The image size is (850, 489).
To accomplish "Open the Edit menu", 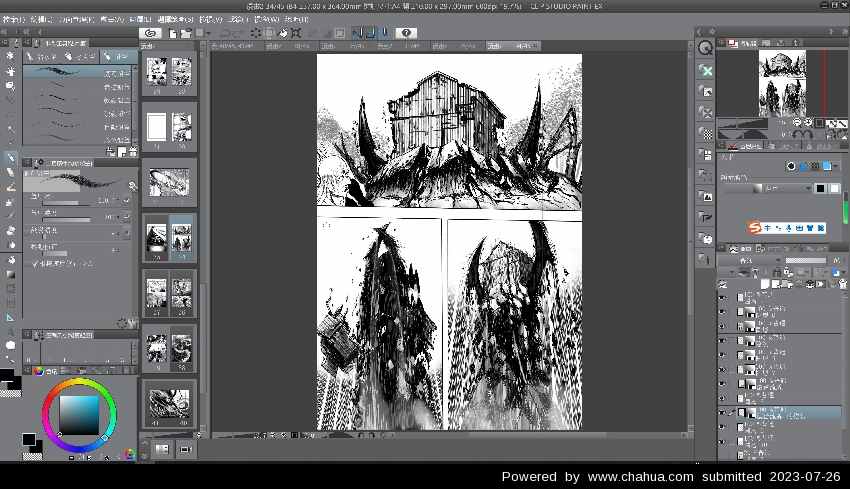I will click(x=41, y=20).
